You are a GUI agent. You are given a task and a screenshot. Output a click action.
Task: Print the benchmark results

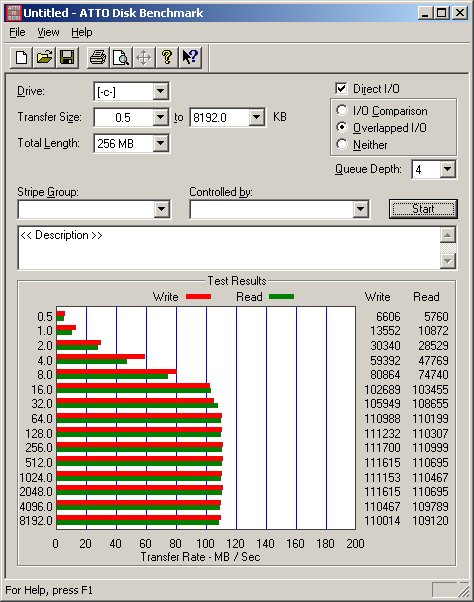98,58
